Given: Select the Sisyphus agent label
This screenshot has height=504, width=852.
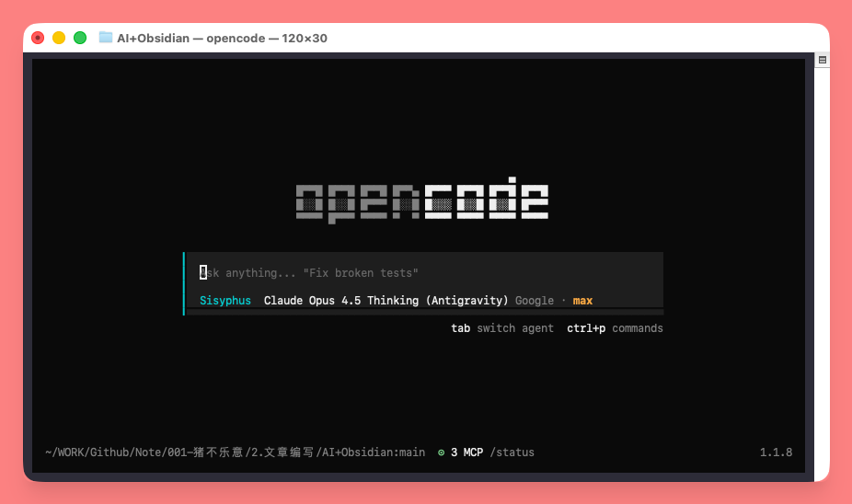Looking at the screenshot, I should point(225,301).
